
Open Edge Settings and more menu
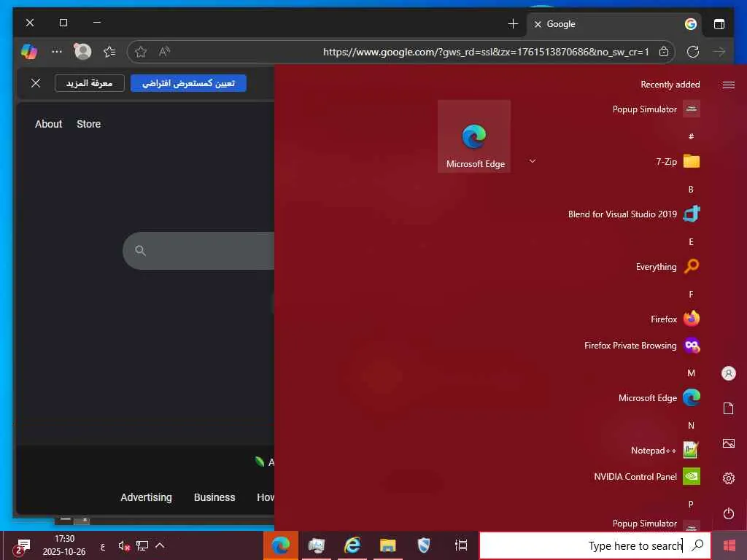tap(57, 52)
